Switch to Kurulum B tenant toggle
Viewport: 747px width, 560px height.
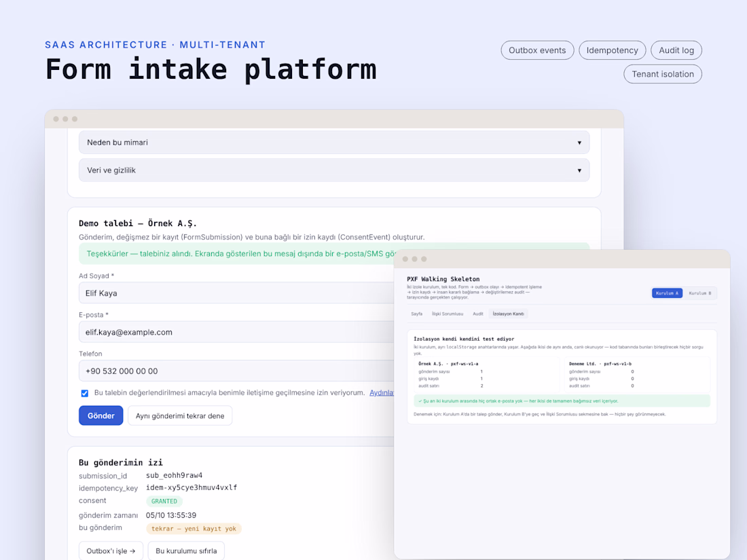pos(700,293)
